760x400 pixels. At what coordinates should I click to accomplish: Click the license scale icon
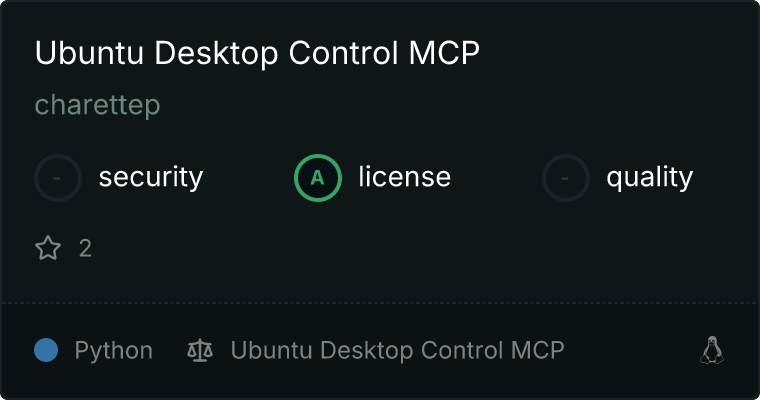200,350
